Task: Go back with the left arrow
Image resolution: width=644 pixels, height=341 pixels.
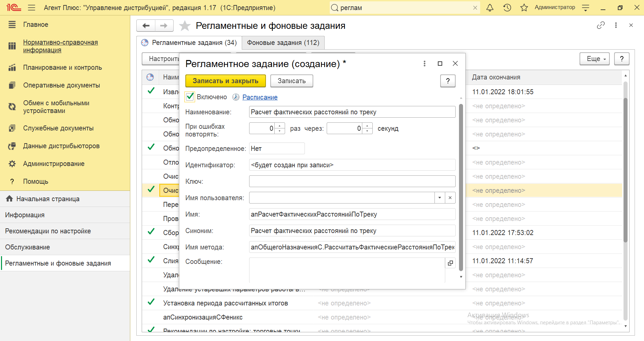Action: click(x=146, y=25)
